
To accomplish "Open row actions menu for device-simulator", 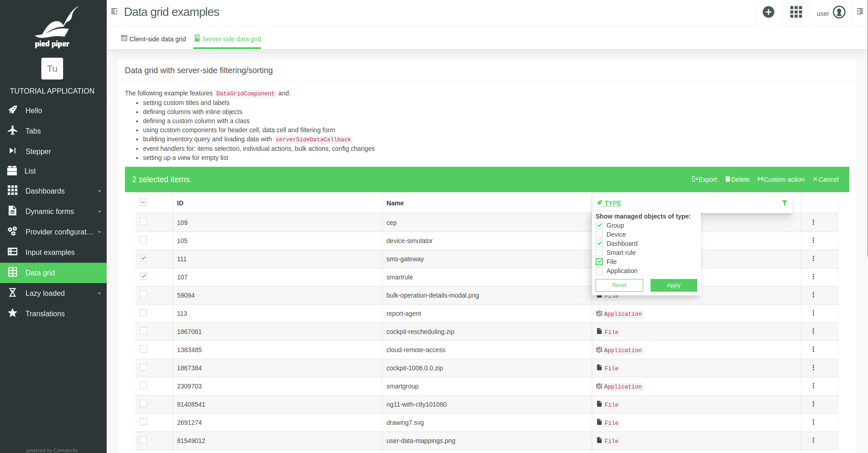I will click(x=813, y=240).
